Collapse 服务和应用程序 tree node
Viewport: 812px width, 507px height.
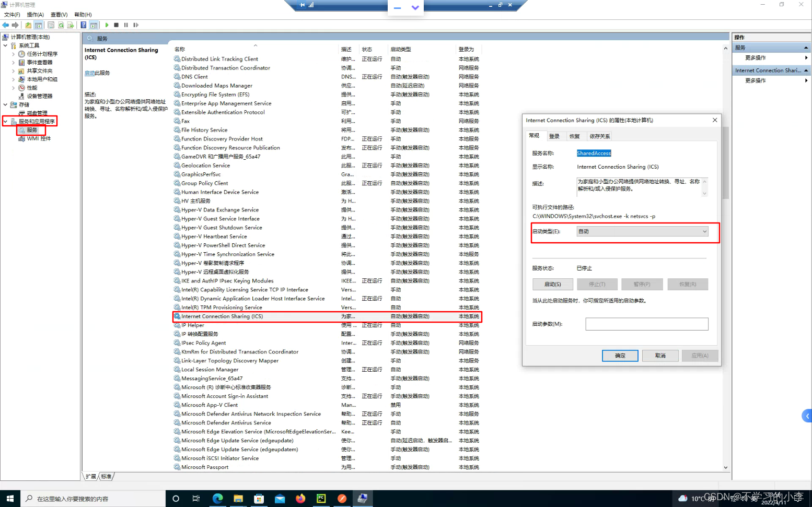coord(5,121)
